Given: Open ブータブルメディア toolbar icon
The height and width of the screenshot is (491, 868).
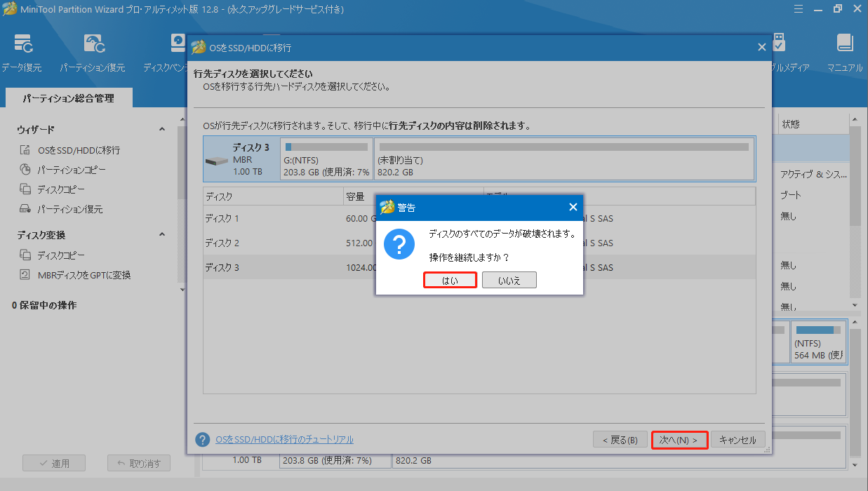Looking at the screenshot, I should [789, 53].
